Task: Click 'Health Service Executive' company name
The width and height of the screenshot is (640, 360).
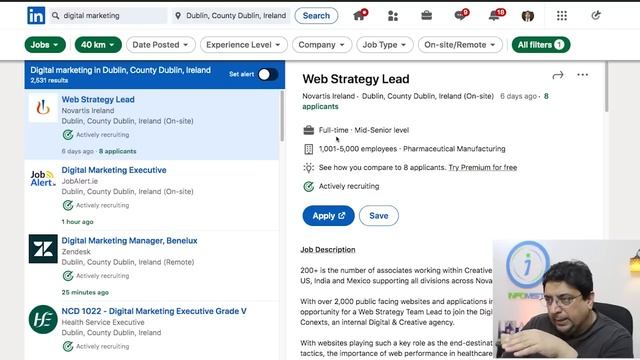Action: [x=103, y=322]
